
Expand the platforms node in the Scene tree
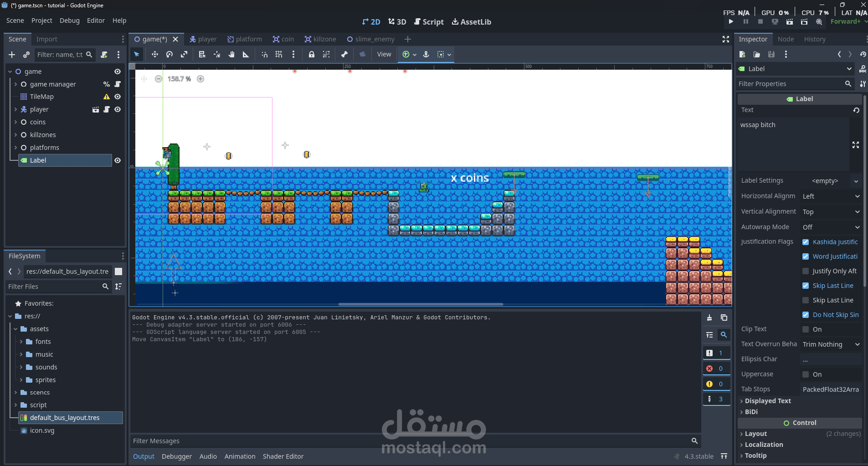16,148
